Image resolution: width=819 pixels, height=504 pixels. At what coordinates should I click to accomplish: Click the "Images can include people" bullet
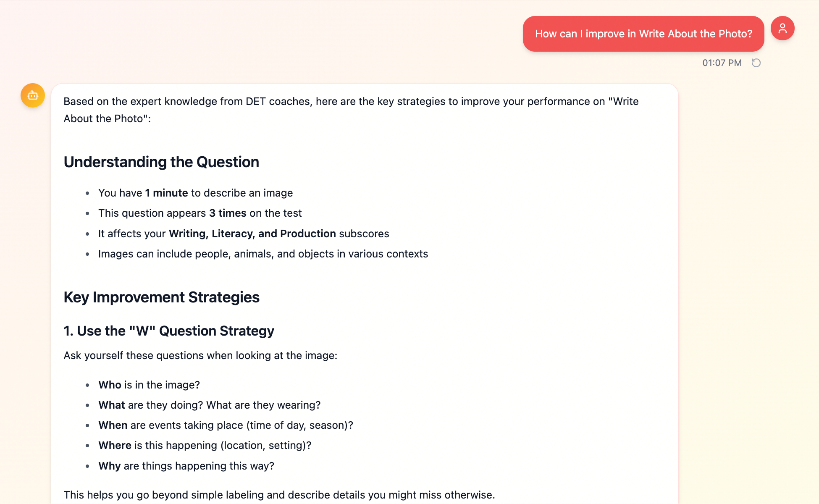point(263,254)
